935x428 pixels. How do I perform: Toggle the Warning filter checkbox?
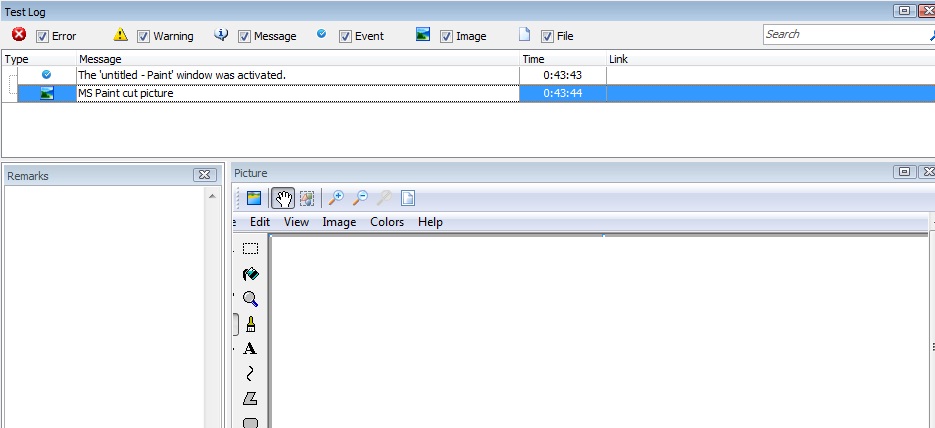tap(144, 36)
